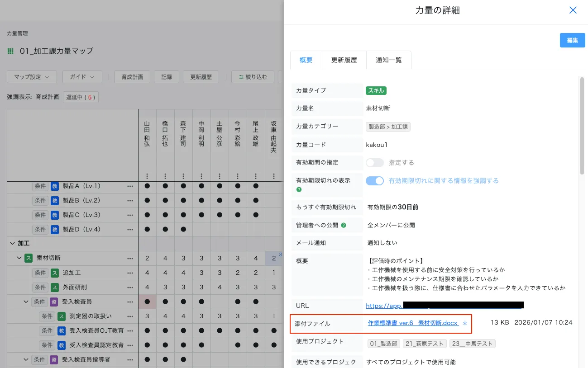588x368 pixels.
Task: Click the 遅延中 (5) highlight filter
Action: [x=81, y=97]
